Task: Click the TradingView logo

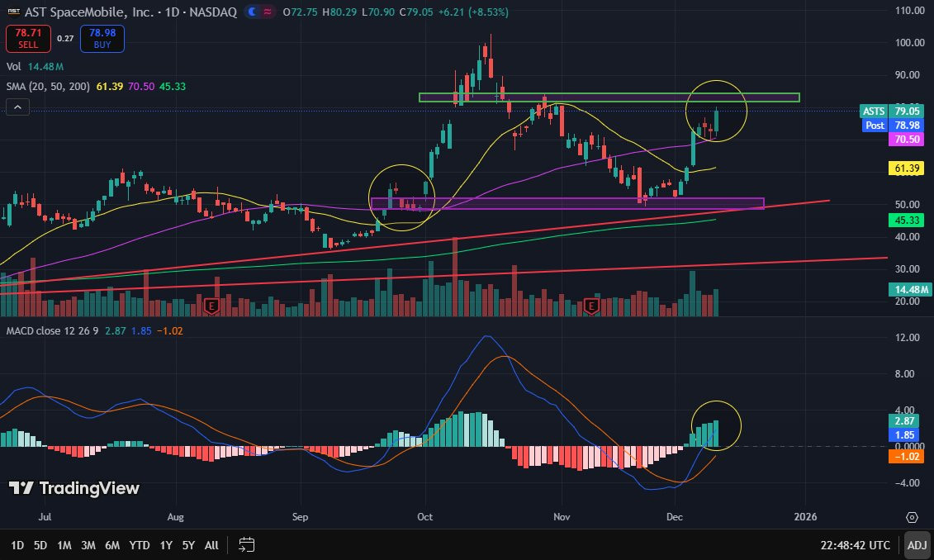Action: (73, 488)
